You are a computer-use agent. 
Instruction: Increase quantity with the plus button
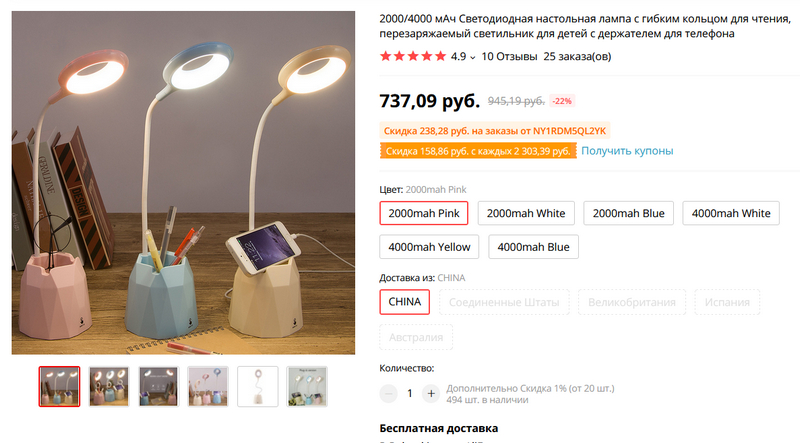431,393
